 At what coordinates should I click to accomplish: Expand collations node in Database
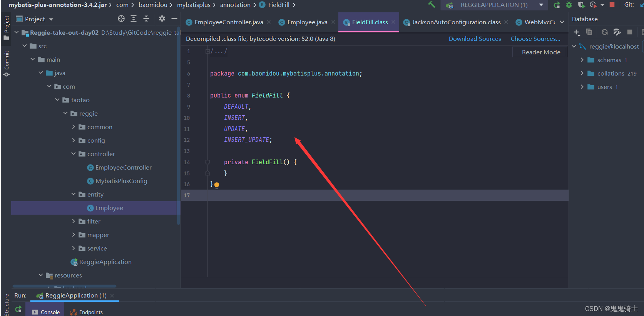pyautogui.click(x=582, y=73)
